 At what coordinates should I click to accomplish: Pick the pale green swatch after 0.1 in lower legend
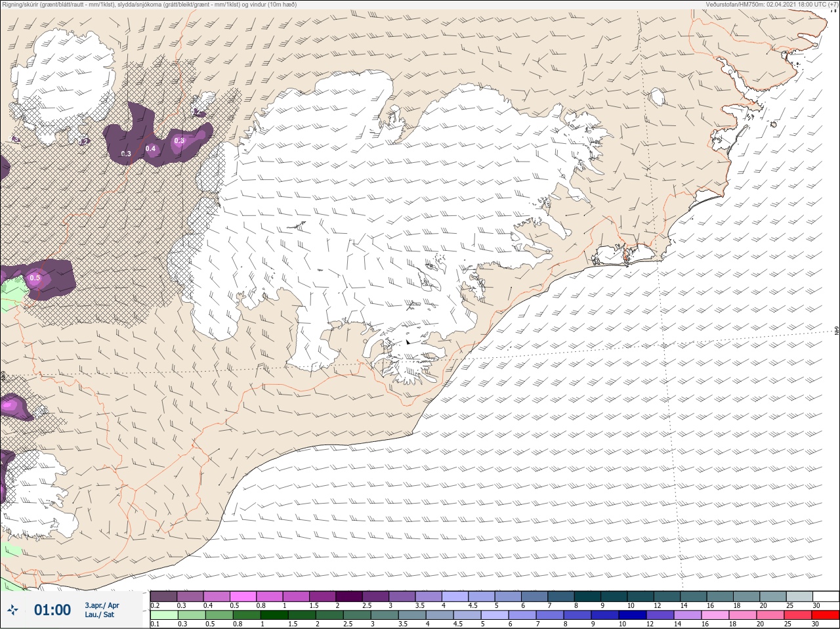pyautogui.click(x=164, y=615)
